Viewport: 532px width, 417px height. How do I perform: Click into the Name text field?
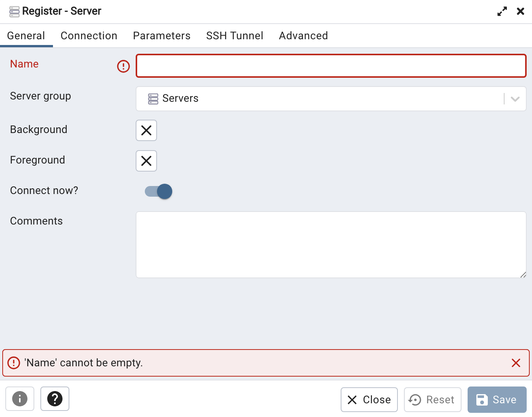tap(331, 66)
